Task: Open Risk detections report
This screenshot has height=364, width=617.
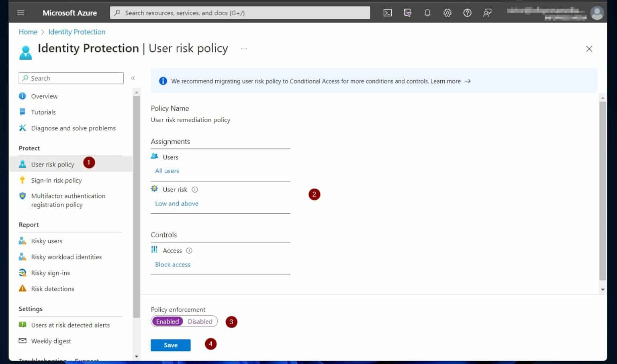Action: click(53, 289)
